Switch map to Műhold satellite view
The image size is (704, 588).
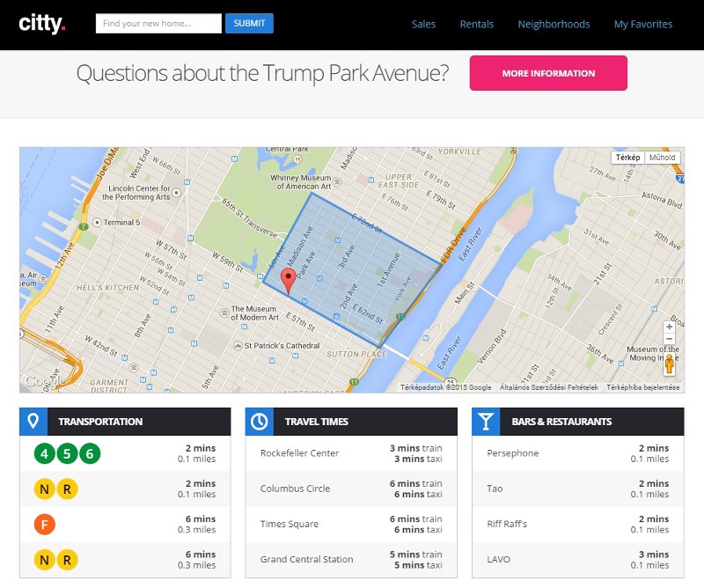pyautogui.click(x=663, y=158)
